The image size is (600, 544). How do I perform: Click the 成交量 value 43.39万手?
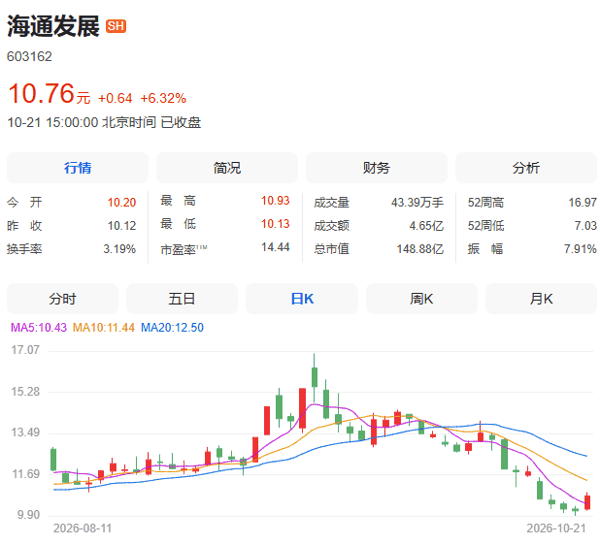[x=417, y=202]
